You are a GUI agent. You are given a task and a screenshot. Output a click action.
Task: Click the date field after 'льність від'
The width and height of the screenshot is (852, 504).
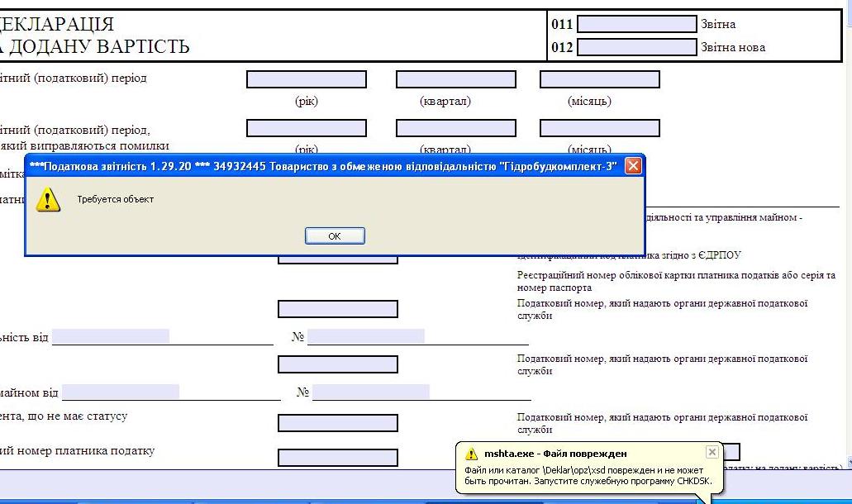[111, 336]
